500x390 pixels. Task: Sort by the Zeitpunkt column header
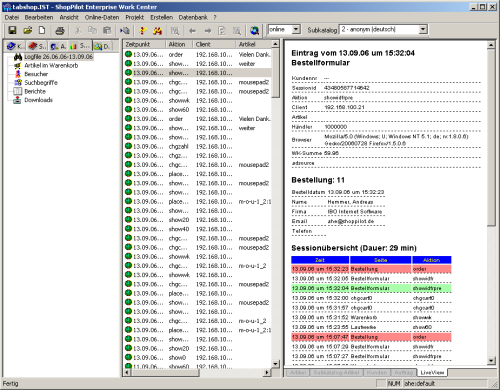(x=144, y=44)
